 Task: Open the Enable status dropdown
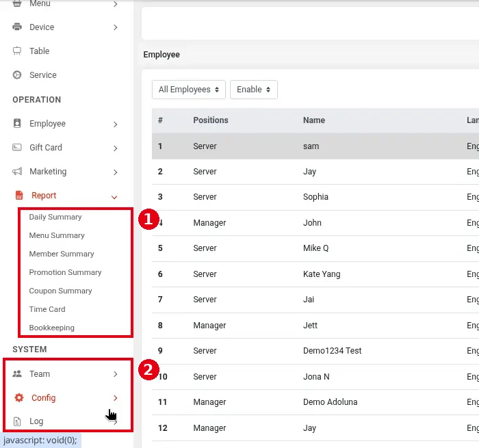(254, 90)
